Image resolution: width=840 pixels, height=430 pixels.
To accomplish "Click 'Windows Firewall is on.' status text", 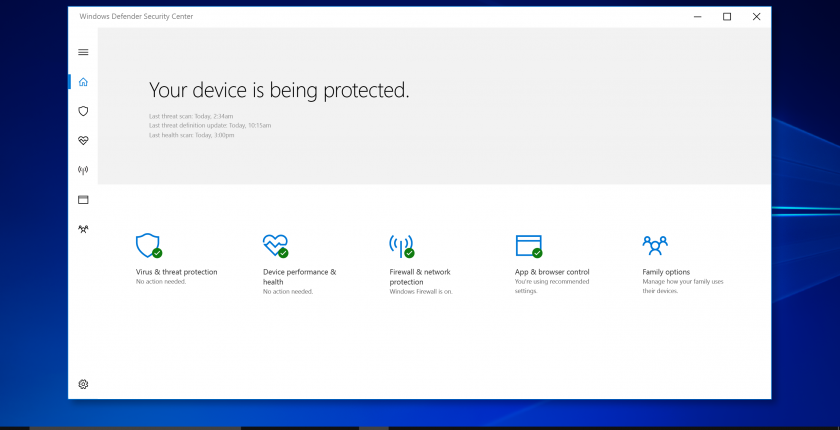I will [421, 292].
